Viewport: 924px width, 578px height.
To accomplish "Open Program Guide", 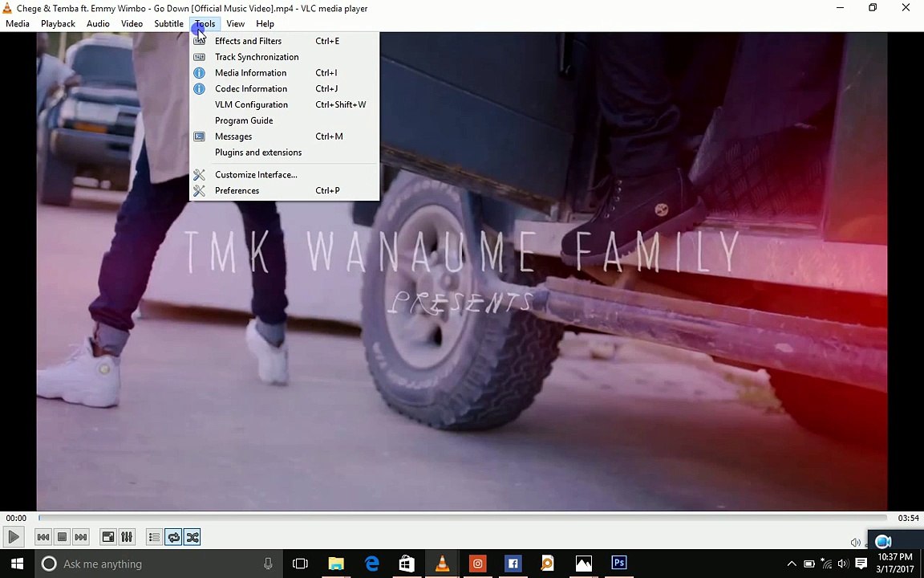I will pos(284,120).
